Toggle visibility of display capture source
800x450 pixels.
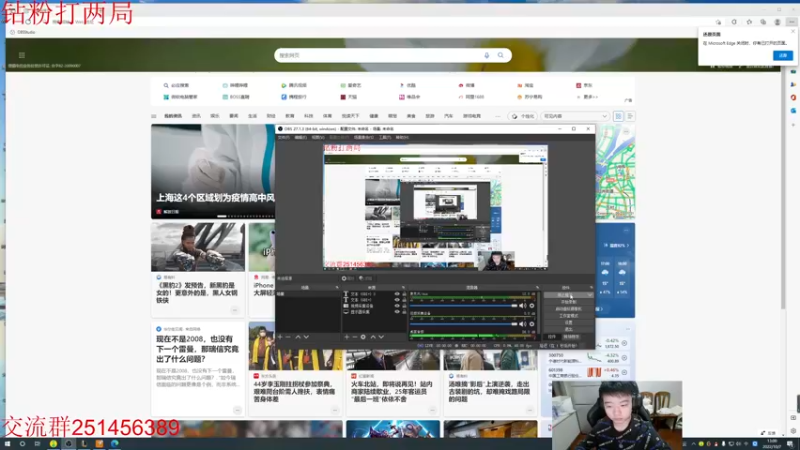pyautogui.click(x=397, y=312)
